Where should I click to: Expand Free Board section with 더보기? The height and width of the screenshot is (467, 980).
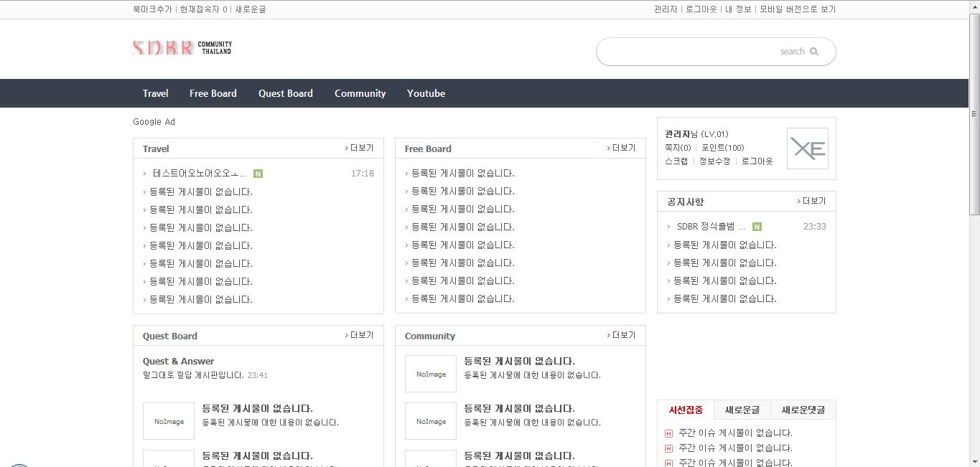[x=621, y=148]
